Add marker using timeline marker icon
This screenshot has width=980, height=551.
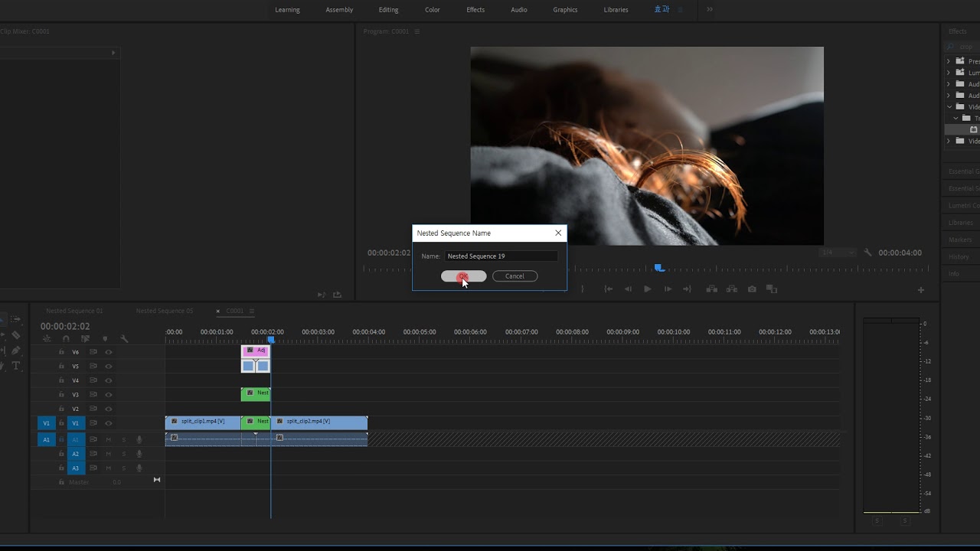(x=105, y=338)
